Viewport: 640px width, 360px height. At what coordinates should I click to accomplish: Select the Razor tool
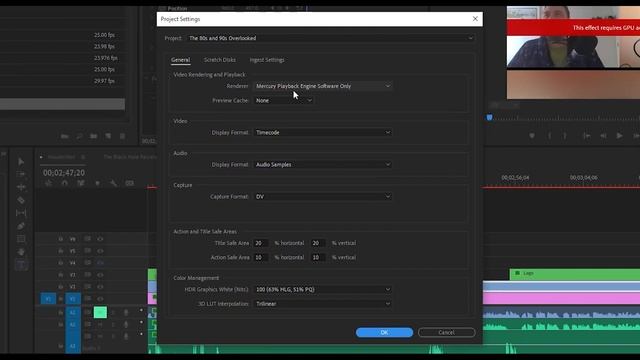(x=21, y=200)
